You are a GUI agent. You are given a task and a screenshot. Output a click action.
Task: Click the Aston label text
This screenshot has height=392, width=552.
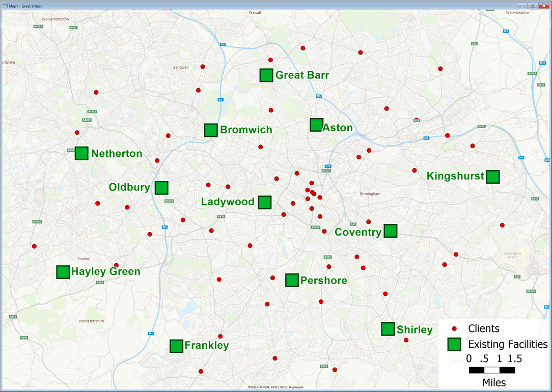coord(338,127)
